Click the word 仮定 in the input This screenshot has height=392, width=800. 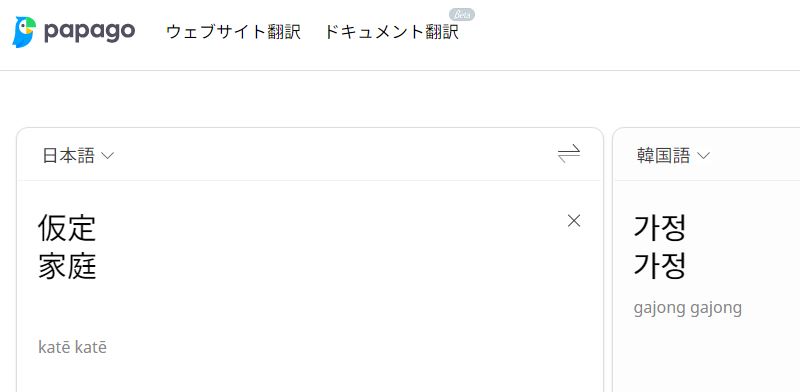tap(67, 228)
